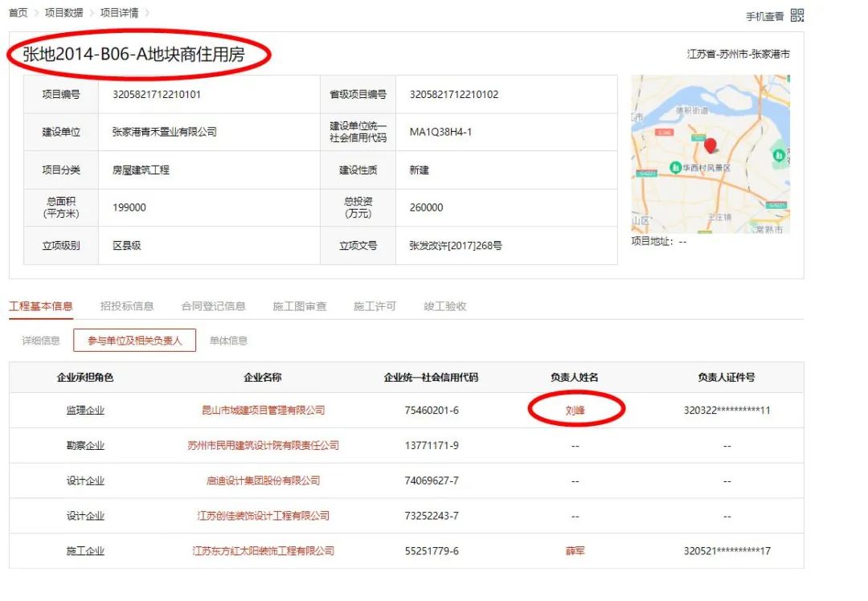Switch to the 合同登记信息 tab
The image size is (868, 601).
[x=213, y=306]
